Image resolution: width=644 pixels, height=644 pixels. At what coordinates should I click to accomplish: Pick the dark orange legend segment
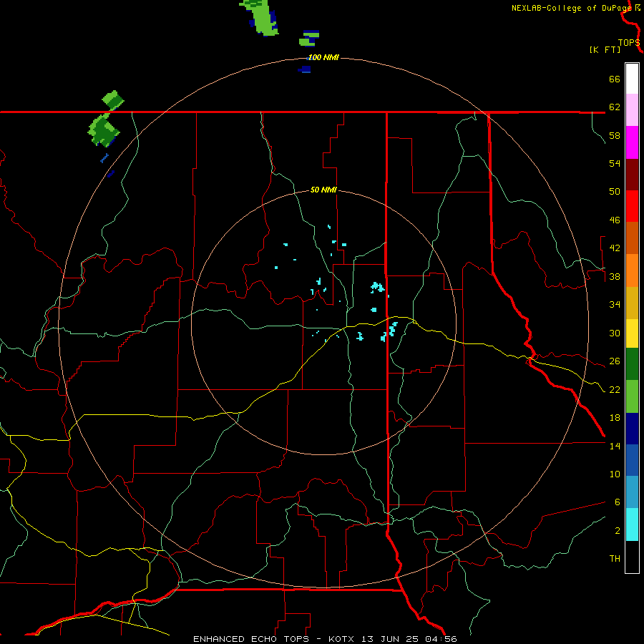click(x=632, y=238)
